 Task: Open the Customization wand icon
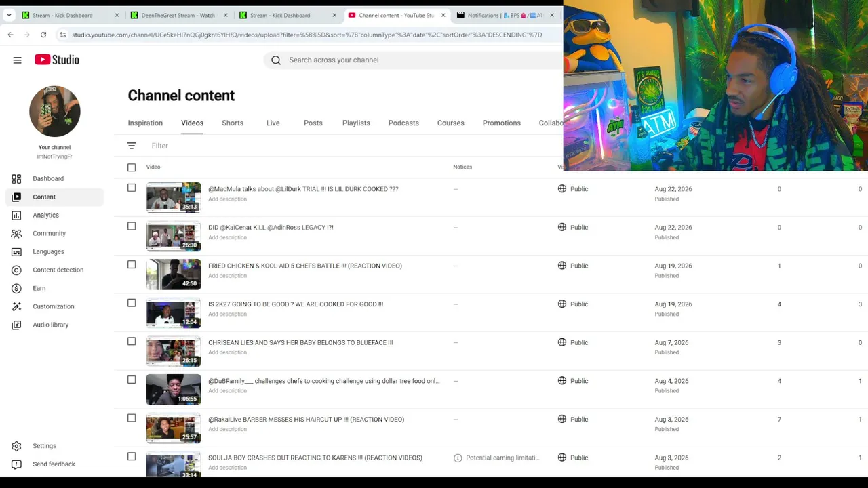tap(16, 307)
